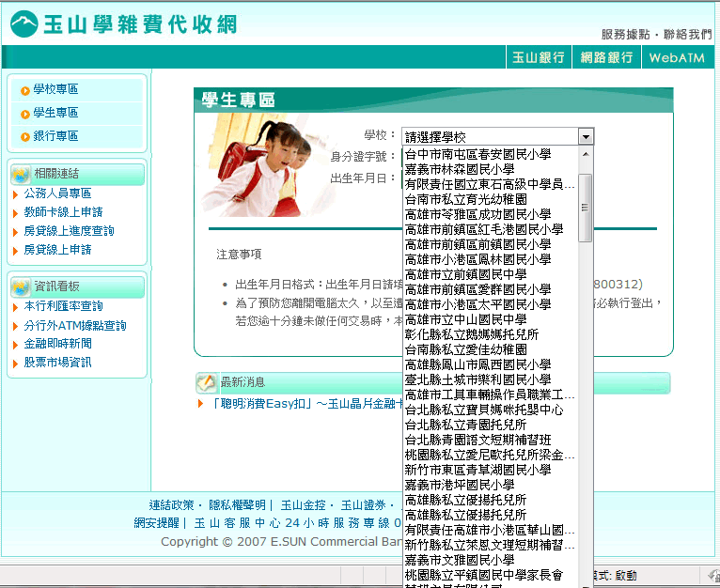Screen dimensions: 720x588
Task: Open the 網路銀行 tab
Action: [x=606, y=57]
